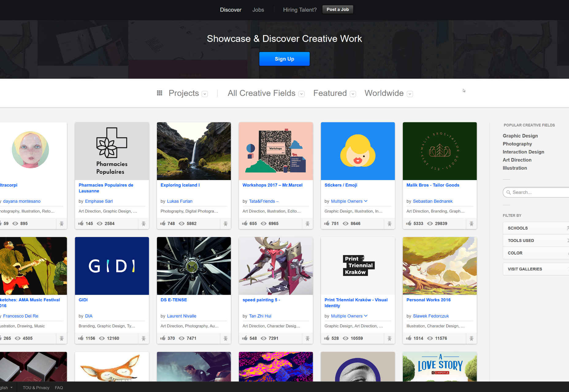Image resolution: width=569 pixels, height=392 pixels.
Task: Open Malik Bros green logo thumbnail
Action: pyautogui.click(x=440, y=151)
